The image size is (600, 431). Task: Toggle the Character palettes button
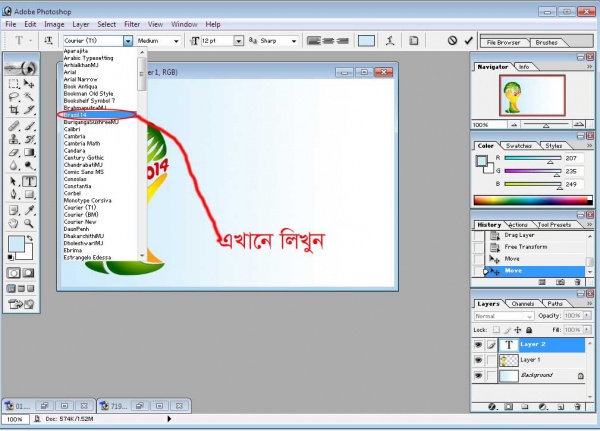[414, 41]
